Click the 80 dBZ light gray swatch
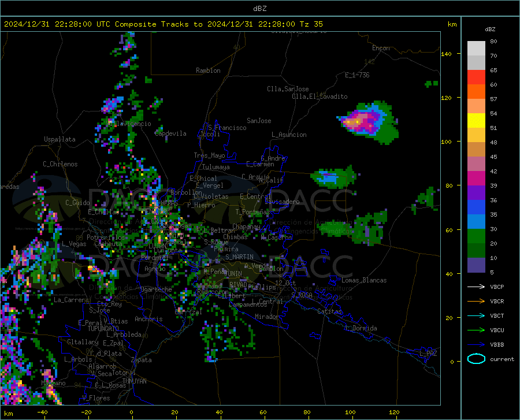This screenshot has height=420, width=520. pos(476,48)
